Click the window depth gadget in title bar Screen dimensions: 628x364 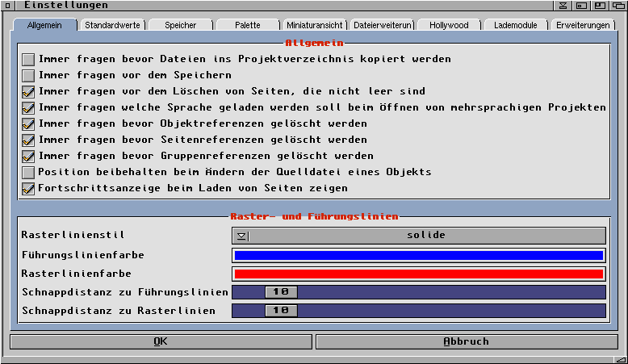click(618, 6)
